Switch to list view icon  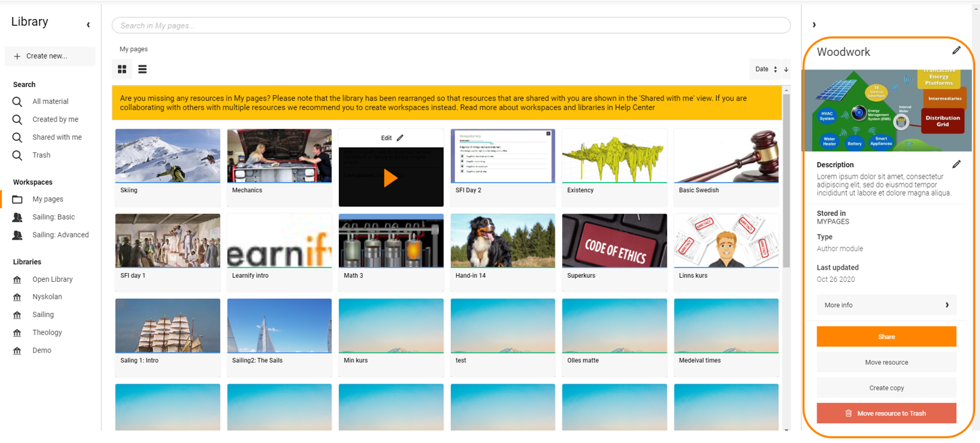142,69
